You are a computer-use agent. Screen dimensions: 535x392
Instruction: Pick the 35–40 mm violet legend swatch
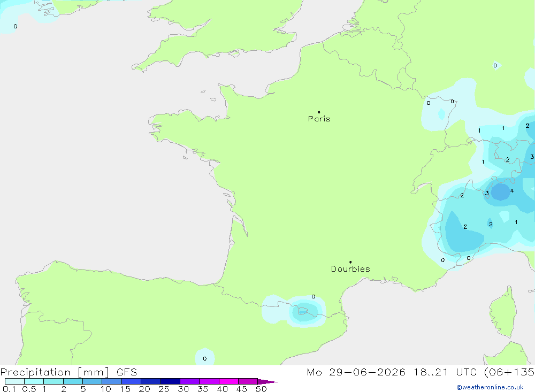[x=209, y=381]
